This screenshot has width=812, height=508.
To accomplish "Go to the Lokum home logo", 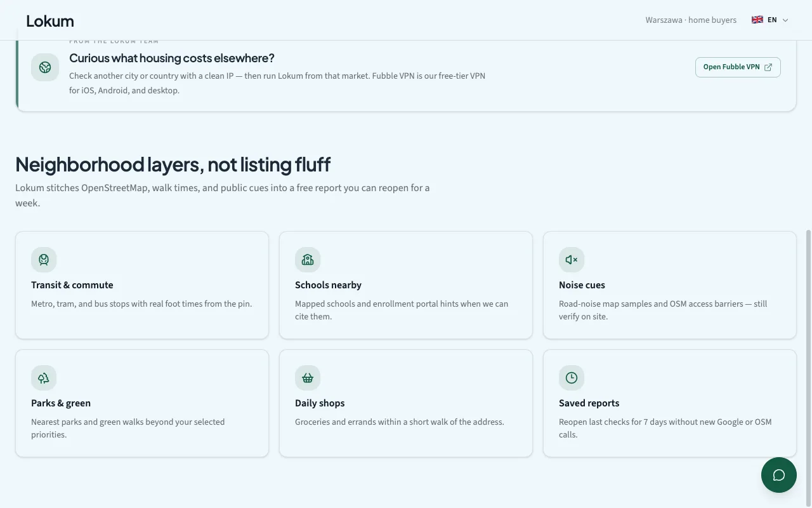I will pos(50,21).
